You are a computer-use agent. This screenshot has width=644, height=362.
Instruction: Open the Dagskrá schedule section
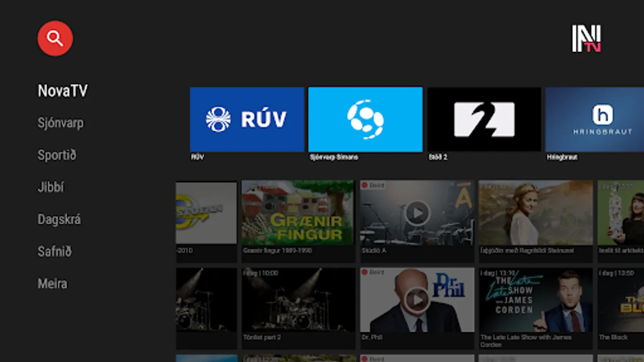[x=59, y=219]
